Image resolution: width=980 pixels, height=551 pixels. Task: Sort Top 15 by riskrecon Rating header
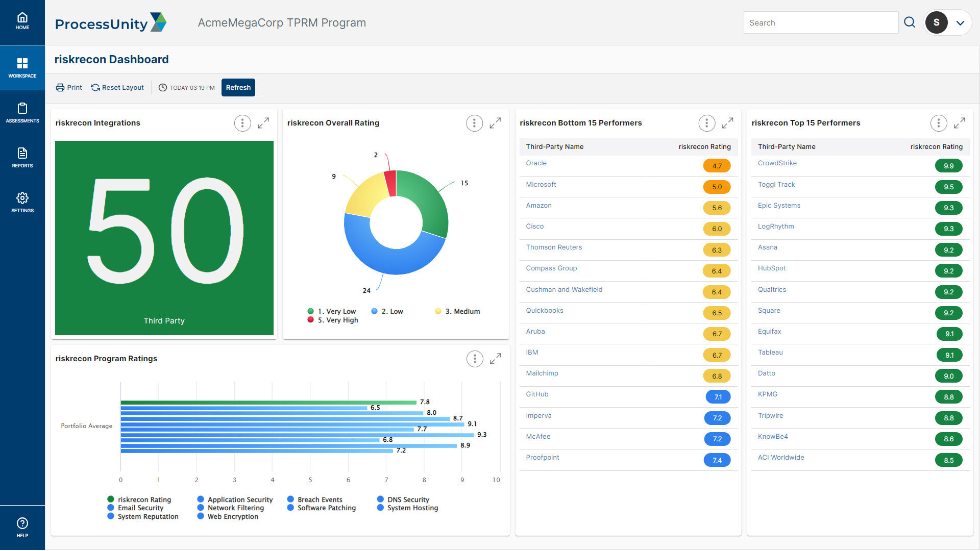(x=936, y=147)
